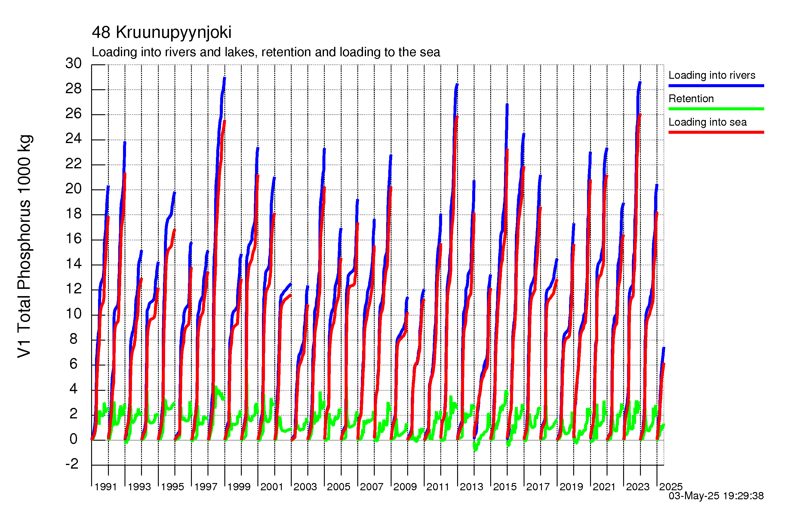Click the y-axis value 8

click(73, 339)
